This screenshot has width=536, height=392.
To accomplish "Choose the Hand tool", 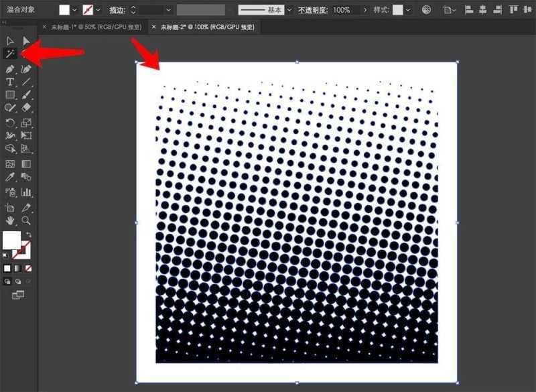I will pos(10,220).
